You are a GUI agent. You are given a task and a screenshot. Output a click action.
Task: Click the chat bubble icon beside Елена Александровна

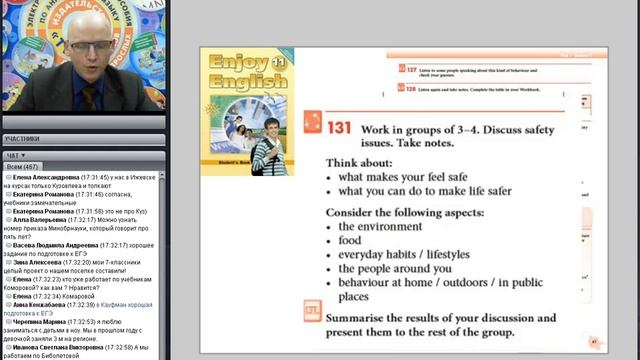pos(8,177)
